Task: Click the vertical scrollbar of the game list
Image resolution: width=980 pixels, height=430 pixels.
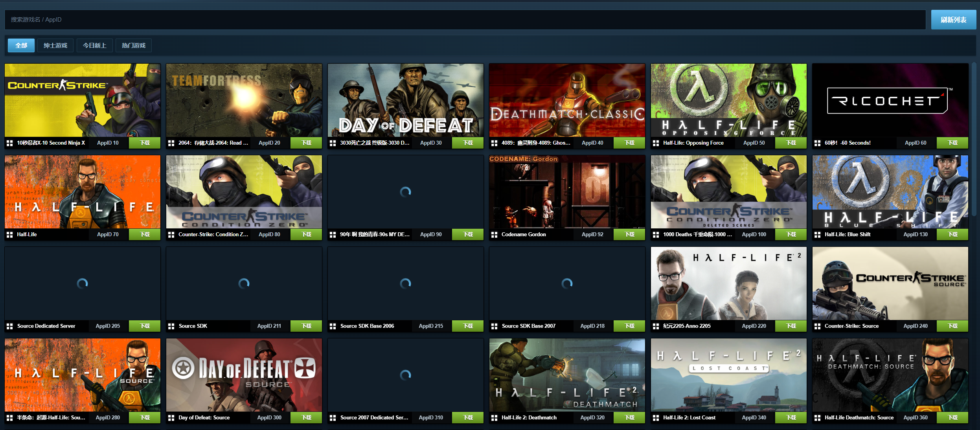Action: [974, 139]
